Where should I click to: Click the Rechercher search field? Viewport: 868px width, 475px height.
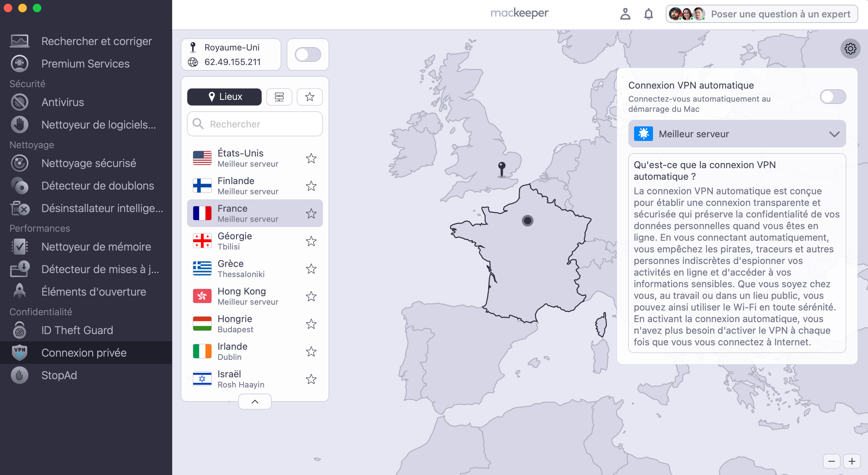click(254, 124)
